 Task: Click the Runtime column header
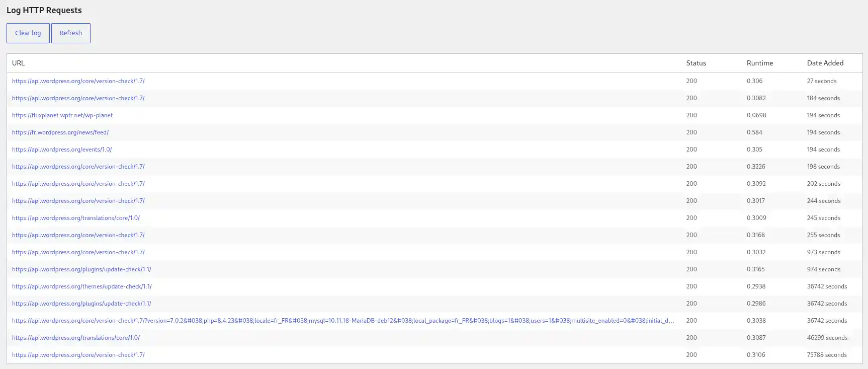[x=760, y=63]
